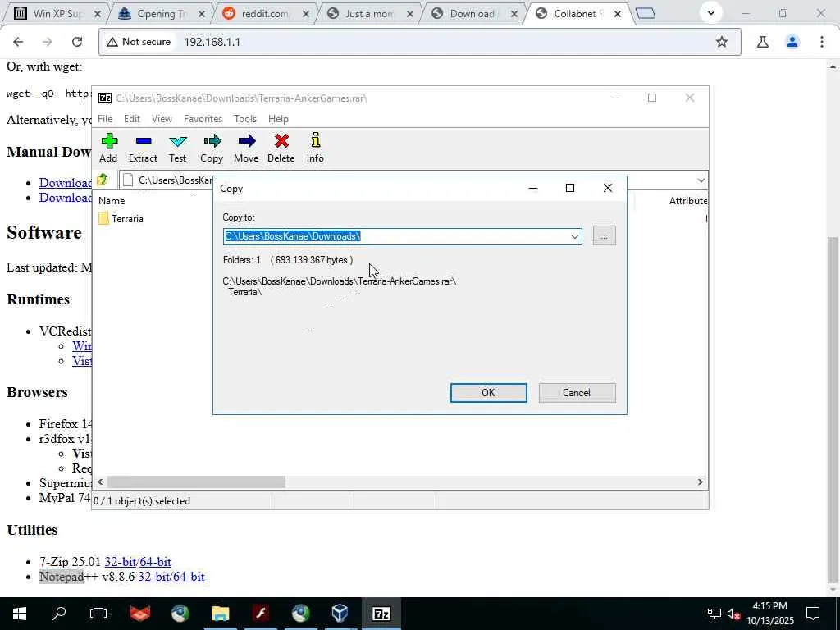This screenshot has height=630, width=840.
Task: Switch to the Win XP Sup browser tab
Action: (x=57, y=13)
